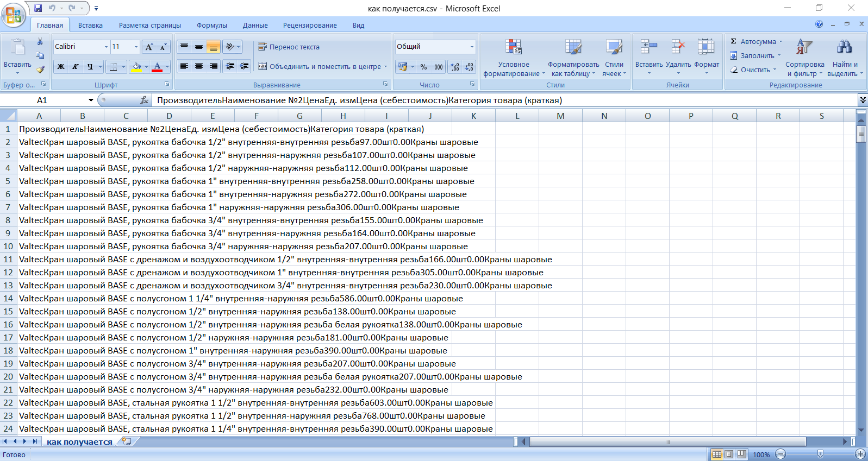Click the vertical scrollbar thumb
Viewport: 868px width, 461px height.
[x=861, y=133]
